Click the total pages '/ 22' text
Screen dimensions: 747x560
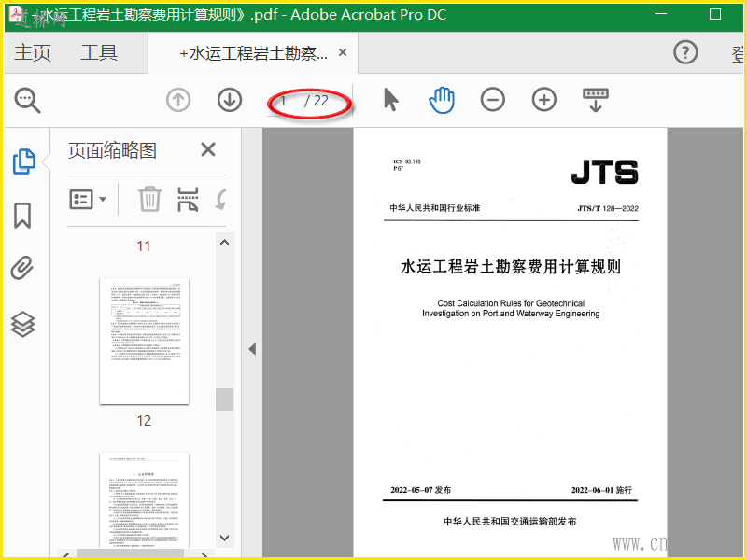(x=317, y=101)
